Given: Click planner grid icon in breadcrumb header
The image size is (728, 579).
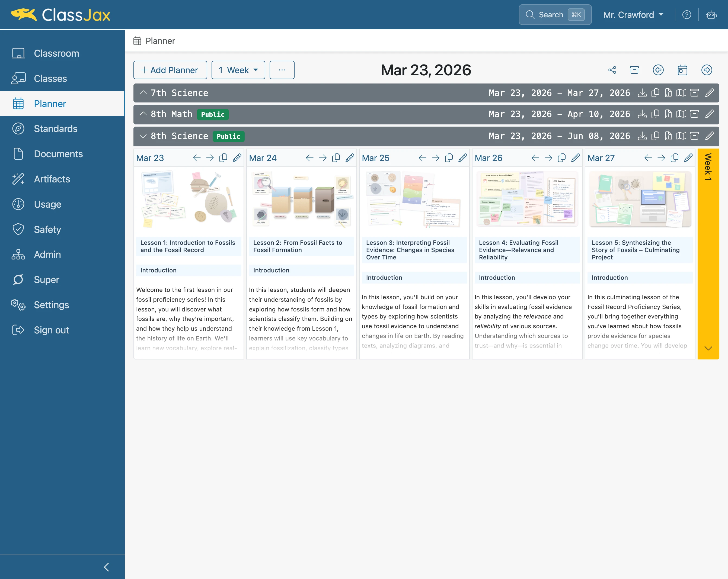Looking at the screenshot, I should [x=137, y=41].
